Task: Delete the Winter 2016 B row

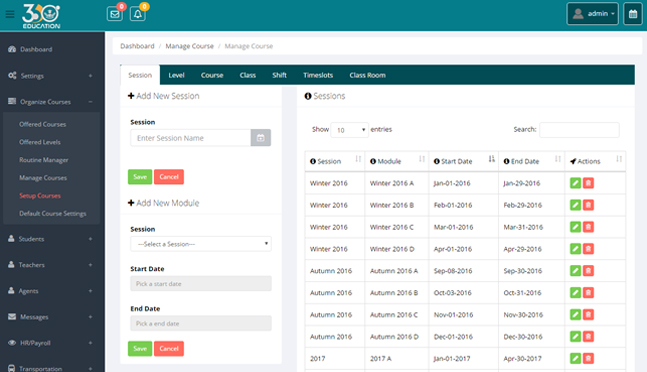Action: (x=588, y=205)
